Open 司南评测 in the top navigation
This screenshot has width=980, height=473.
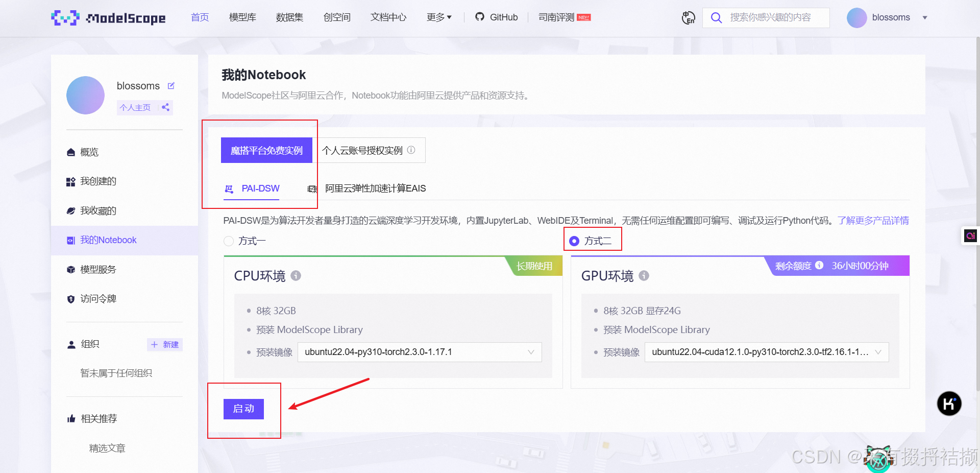556,17
